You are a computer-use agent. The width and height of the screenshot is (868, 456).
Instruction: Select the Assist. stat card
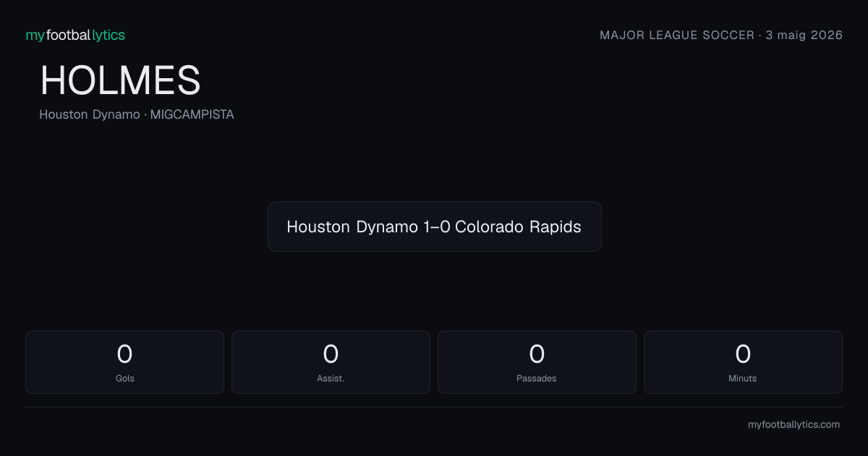point(331,362)
